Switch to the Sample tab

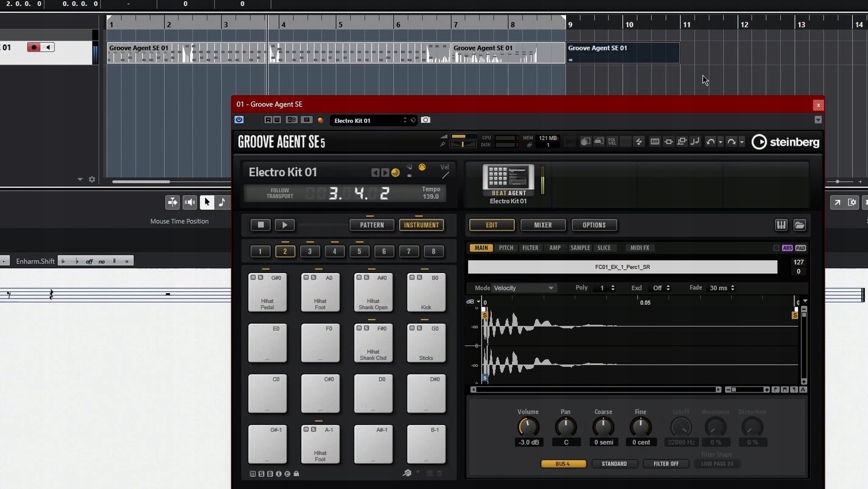[580, 248]
